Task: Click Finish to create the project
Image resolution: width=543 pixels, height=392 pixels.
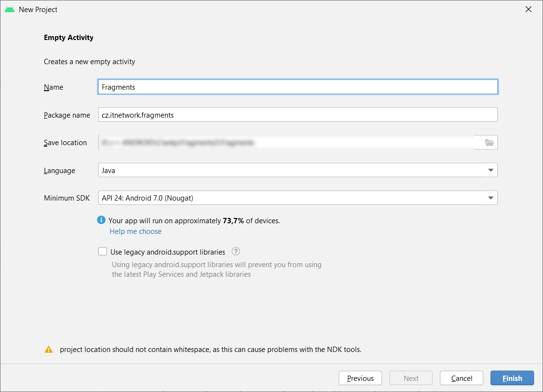Action: coord(512,378)
